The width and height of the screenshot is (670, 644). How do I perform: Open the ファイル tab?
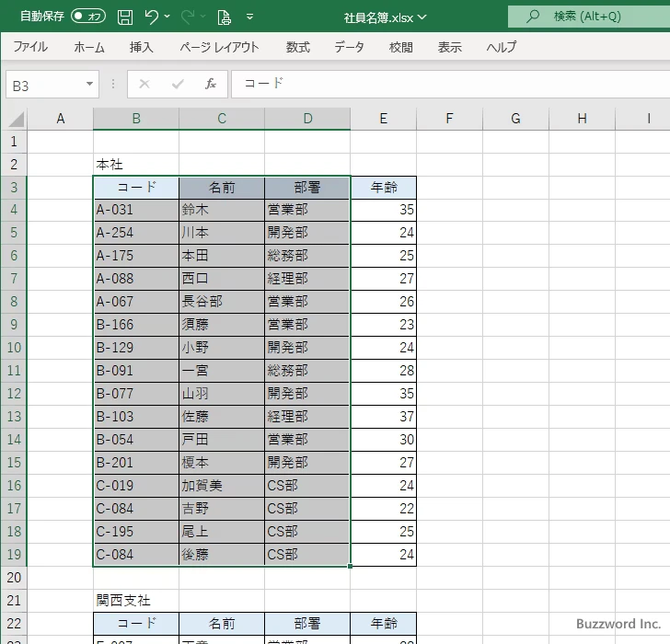[x=30, y=47]
